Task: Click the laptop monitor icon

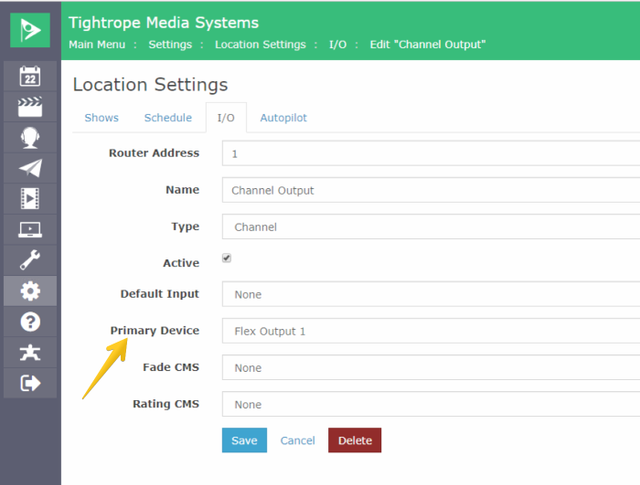Action: pos(30,229)
